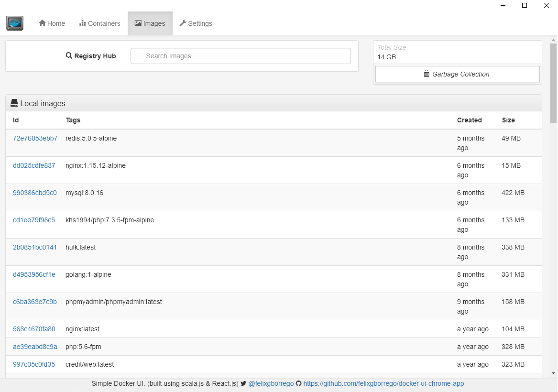Open image dd025cdfe837
Viewport: 558px width, 392px height.
(34, 166)
